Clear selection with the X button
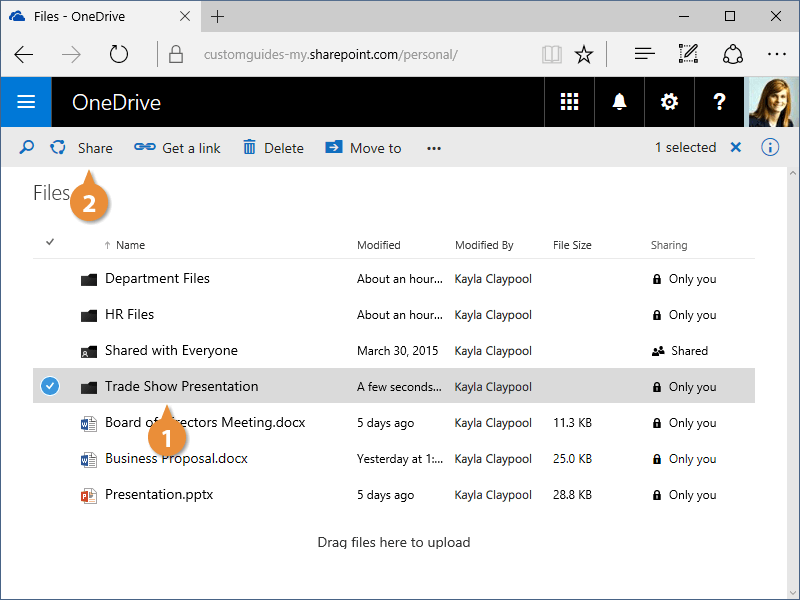The image size is (800, 600). tap(736, 148)
